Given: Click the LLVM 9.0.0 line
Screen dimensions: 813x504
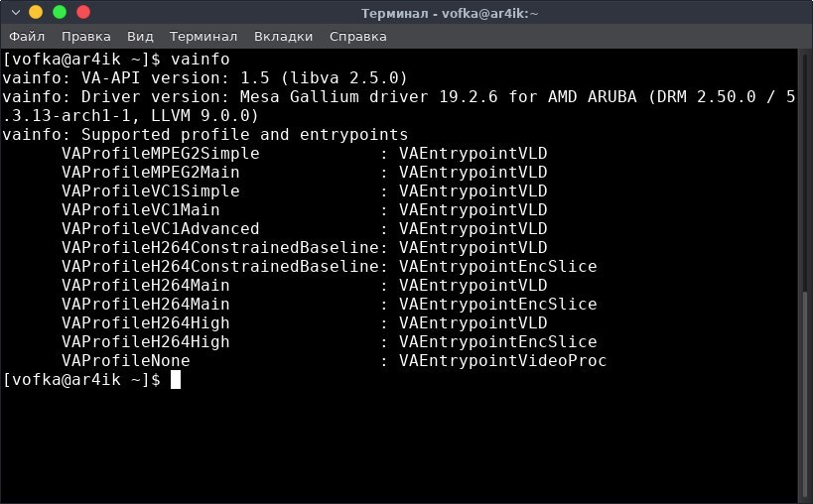Looking at the screenshot, I should tap(130, 115).
